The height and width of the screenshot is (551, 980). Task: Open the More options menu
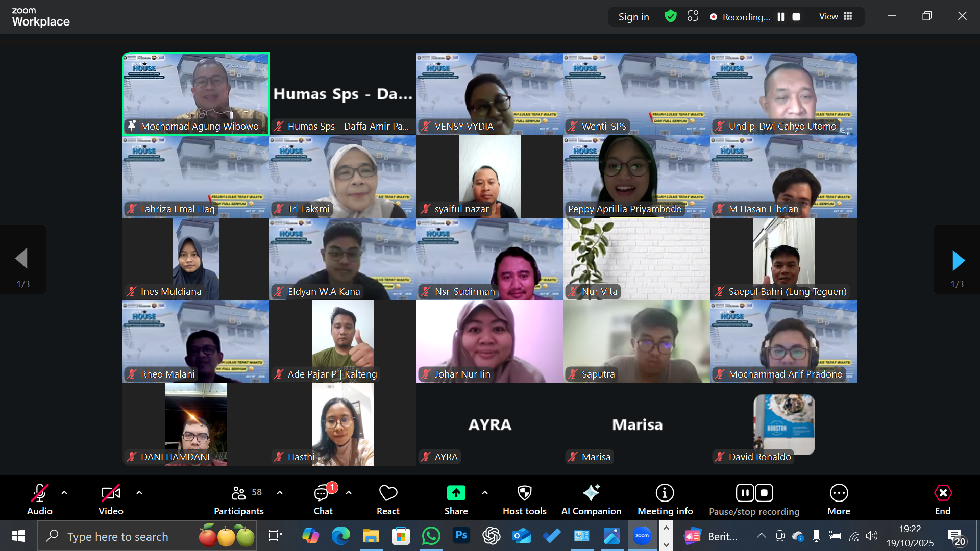click(839, 499)
